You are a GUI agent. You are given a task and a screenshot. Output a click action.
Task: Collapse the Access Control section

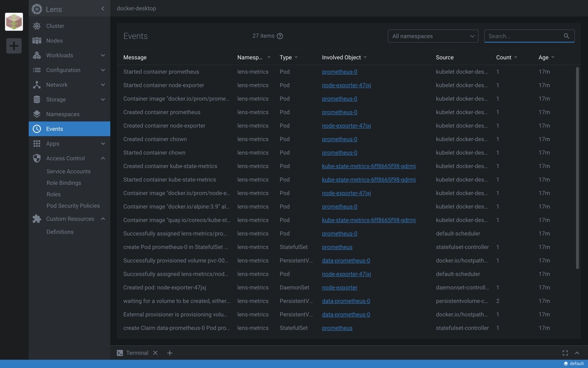pos(103,158)
